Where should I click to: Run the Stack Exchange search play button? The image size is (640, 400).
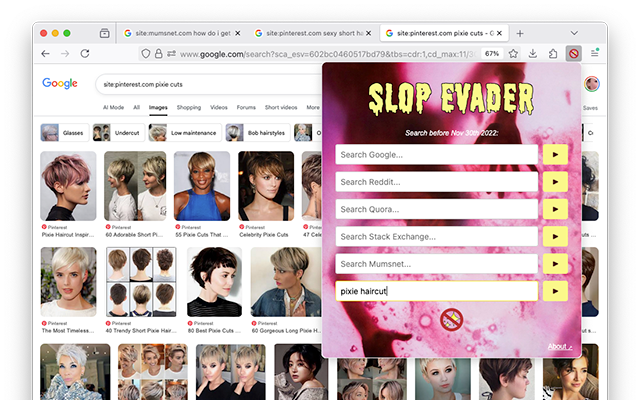(x=555, y=237)
